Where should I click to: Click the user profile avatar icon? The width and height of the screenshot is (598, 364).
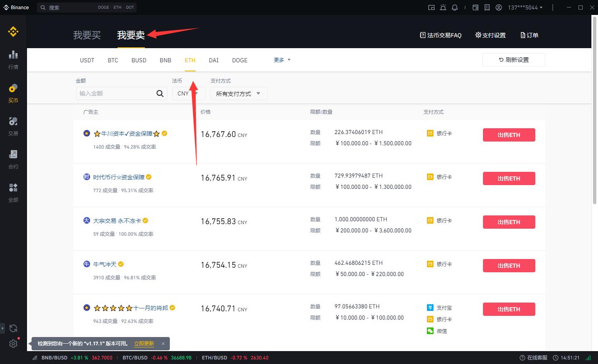point(499,7)
